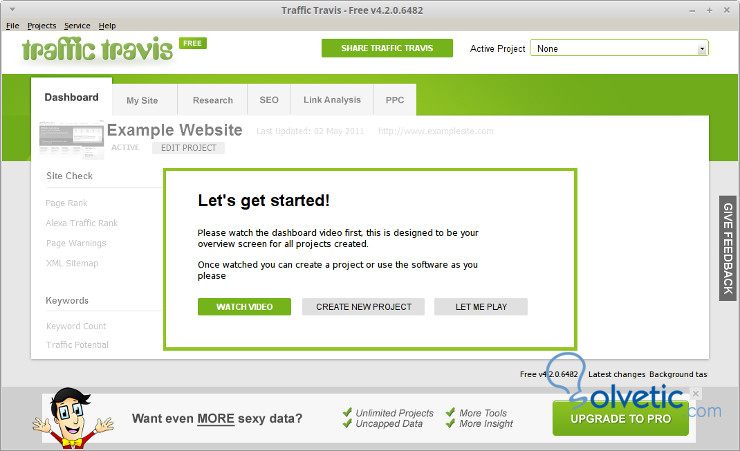740x451 pixels.
Task: Open the Service menu
Action: click(x=77, y=25)
